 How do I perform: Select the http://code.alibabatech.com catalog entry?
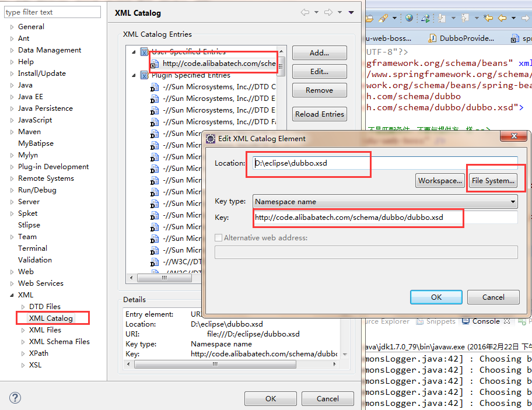(213, 64)
